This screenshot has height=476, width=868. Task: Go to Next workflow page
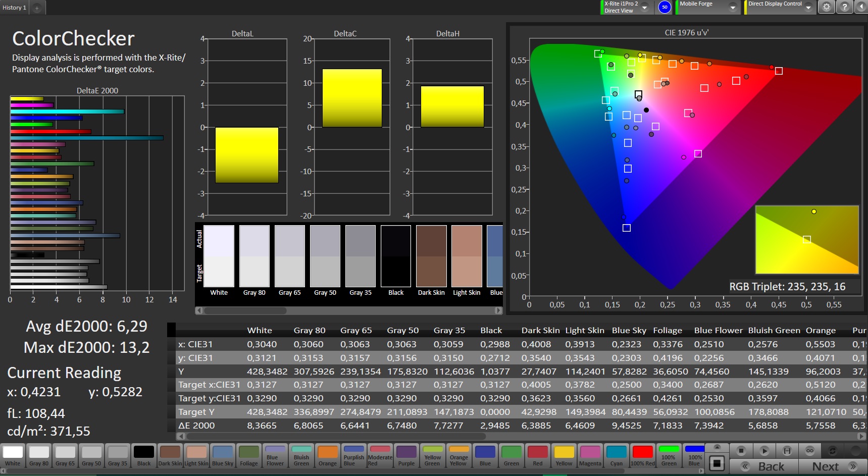[x=833, y=466]
